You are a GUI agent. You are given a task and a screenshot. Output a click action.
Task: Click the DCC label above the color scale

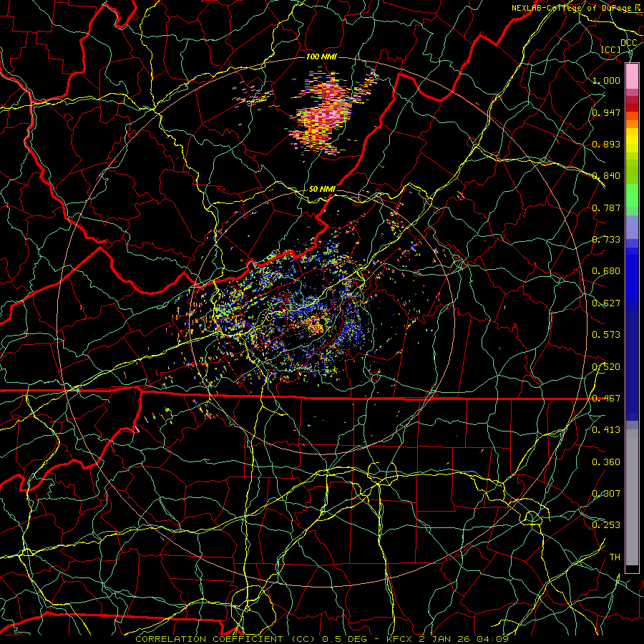point(628,43)
